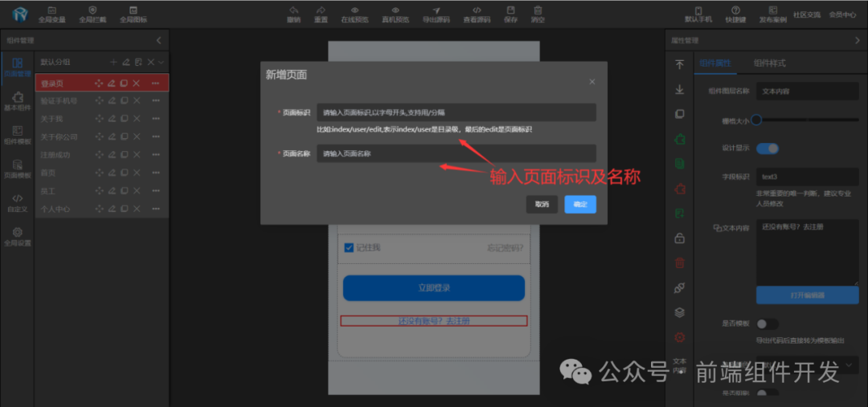This screenshot has height=407, width=868.
Task: Collapse the 属性管理 panel
Action: click(x=858, y=40)
